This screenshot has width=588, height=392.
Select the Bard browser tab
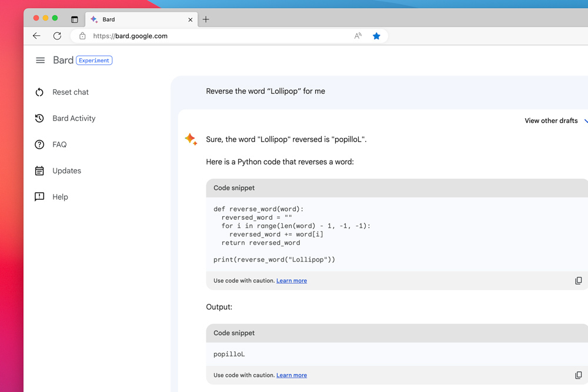click(142, 19)
